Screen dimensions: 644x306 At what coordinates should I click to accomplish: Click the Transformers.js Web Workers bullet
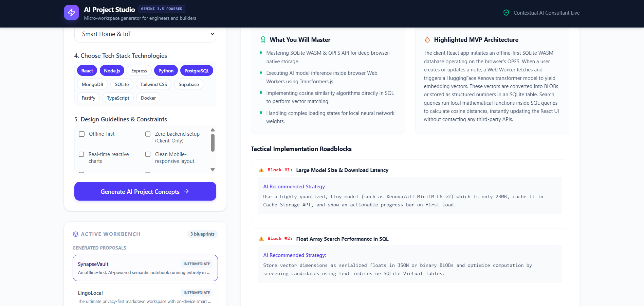(322, 77)
